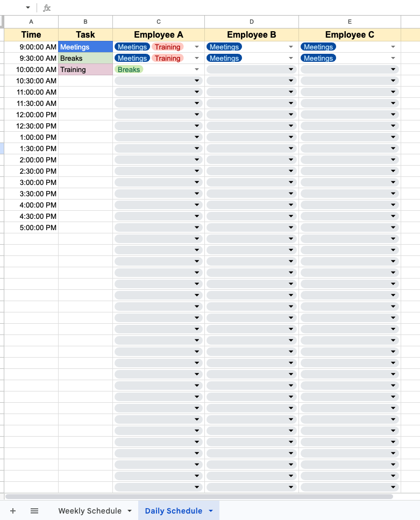Screen dimensions: 420x520
Task: Click the Training chip at 9:00:00 AM
Action: [168, 47]
